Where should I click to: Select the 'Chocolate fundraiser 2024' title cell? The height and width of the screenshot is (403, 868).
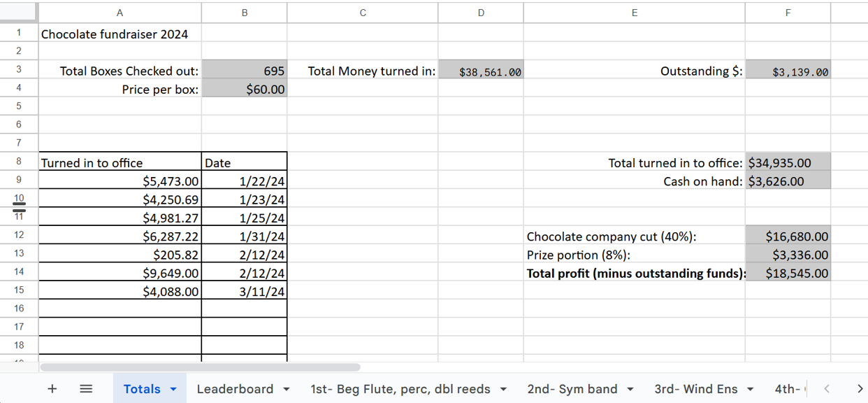(114, 34)
